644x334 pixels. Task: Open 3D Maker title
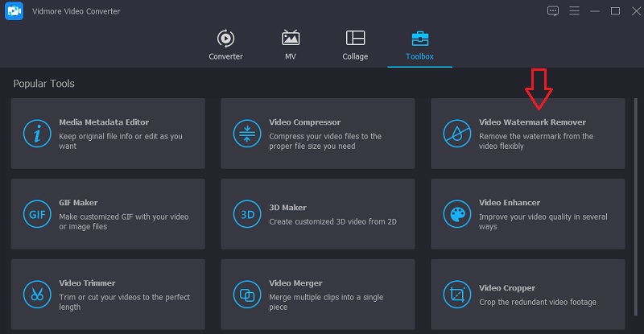click(287, 208)
